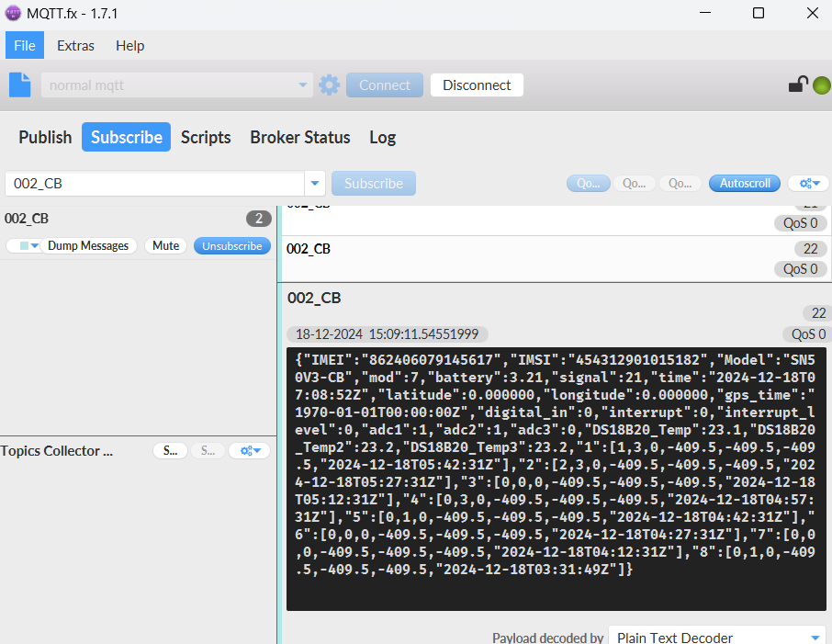Click the message number 22 in details pane
The width and height of the screenshot is (832, 644).
(817, 313)
